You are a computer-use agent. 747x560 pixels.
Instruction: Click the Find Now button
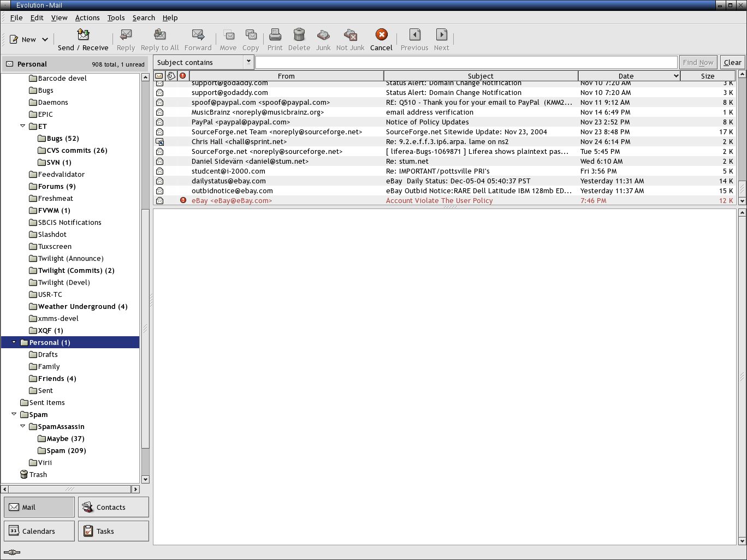[x=698, y=62]
